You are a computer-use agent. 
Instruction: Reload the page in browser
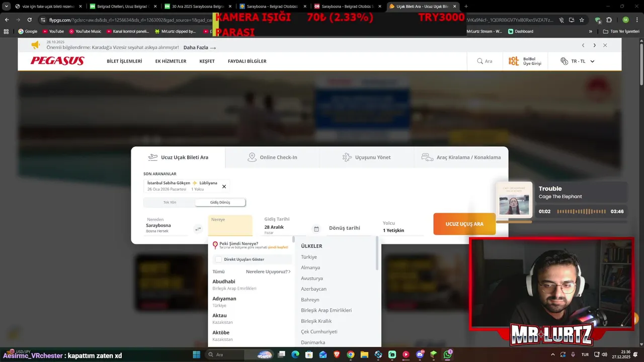point(29,20)
